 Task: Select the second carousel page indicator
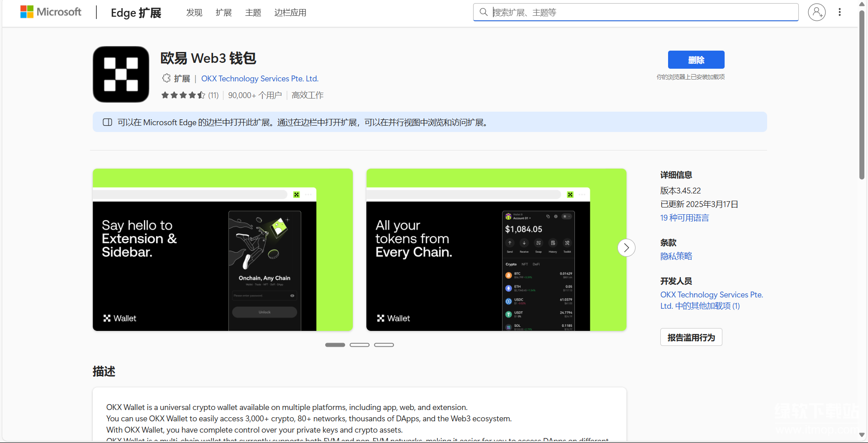(360, 345)
